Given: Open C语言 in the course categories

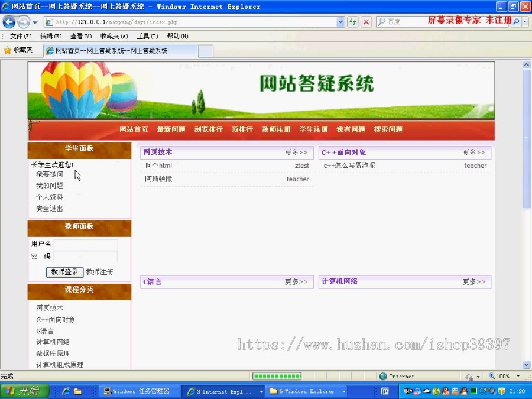Looking at the screenshot, I should click(45, 331).
